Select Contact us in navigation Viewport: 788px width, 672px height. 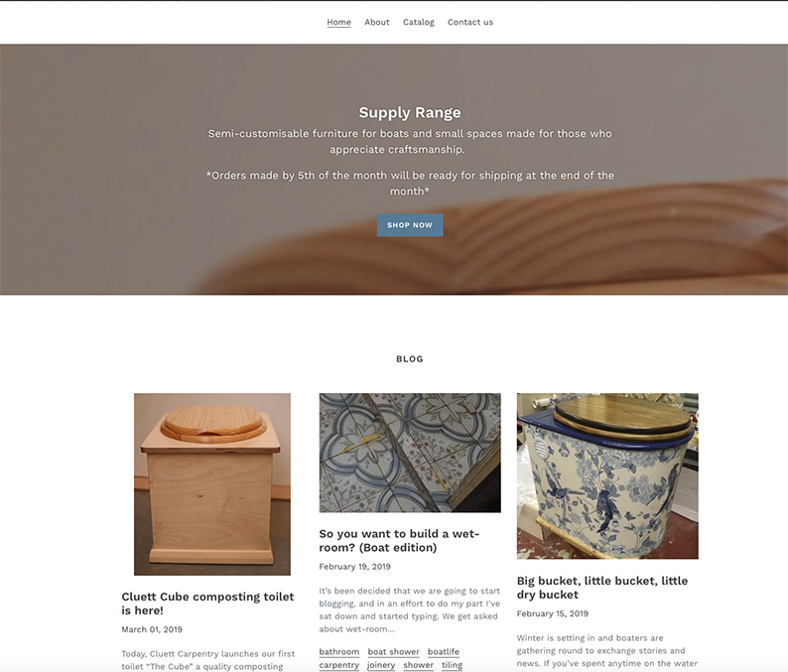(x=470, y=22)
